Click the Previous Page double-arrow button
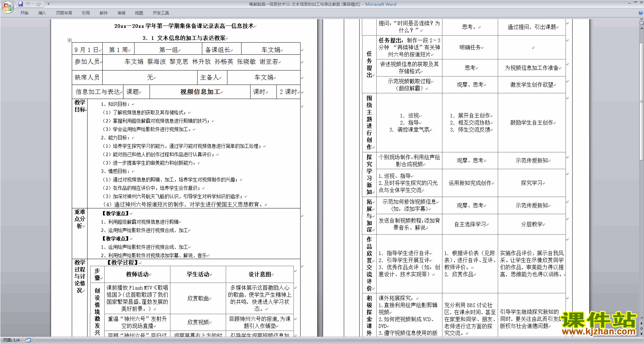644x344 pixels. point(642,323)
